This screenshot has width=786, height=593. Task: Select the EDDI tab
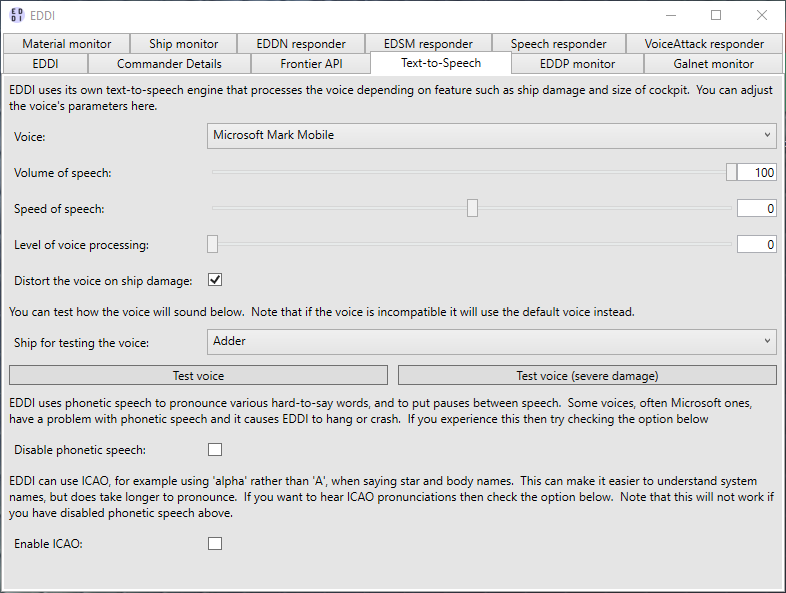click(45, 64)
